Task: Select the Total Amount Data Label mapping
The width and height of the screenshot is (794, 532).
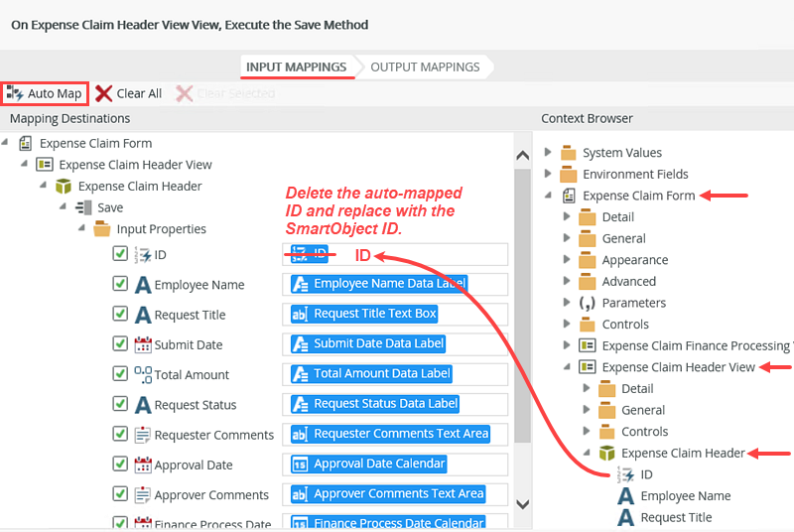Action: coord(371,373)
